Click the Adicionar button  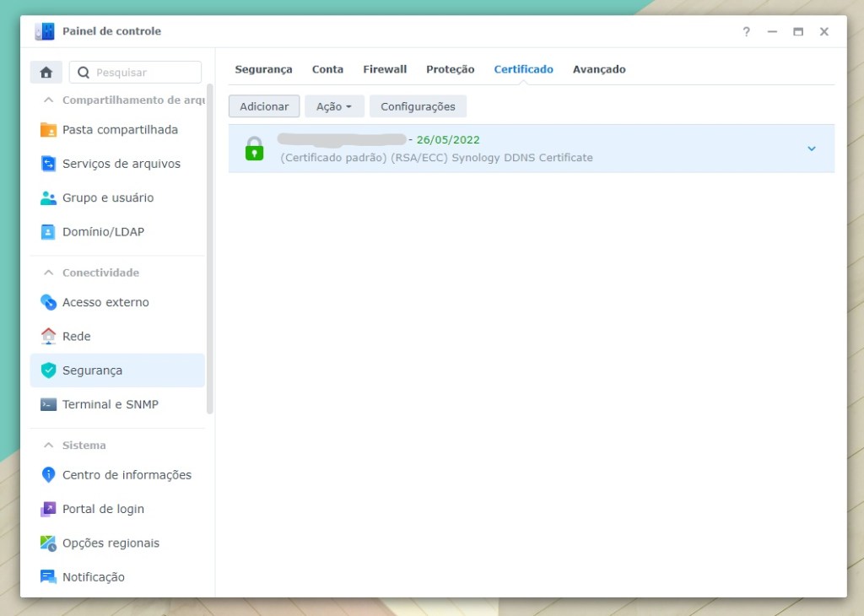pyautogui.click(x=264, y=106)
